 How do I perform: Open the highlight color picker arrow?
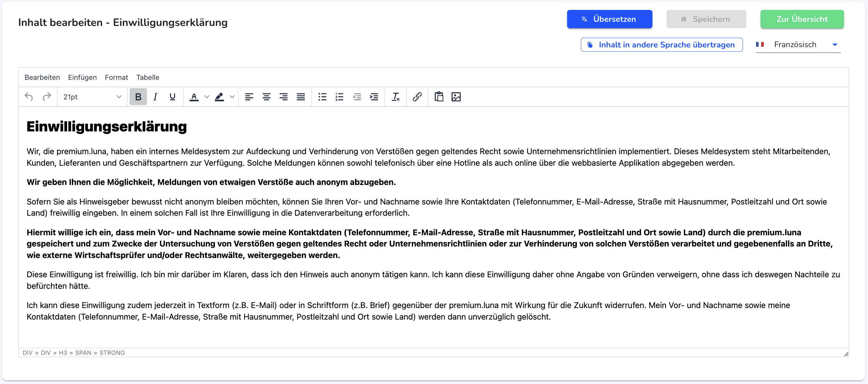tap(232, 97)
